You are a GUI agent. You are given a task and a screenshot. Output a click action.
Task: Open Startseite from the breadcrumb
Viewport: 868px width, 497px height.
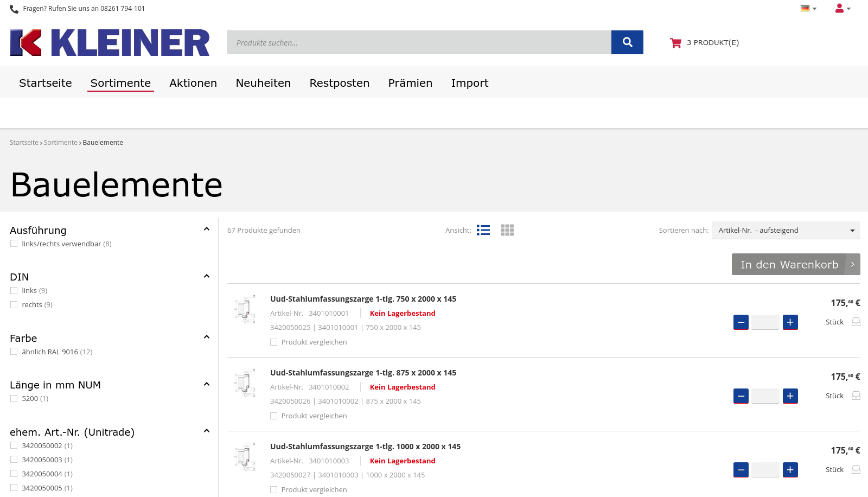coord(23,142)
